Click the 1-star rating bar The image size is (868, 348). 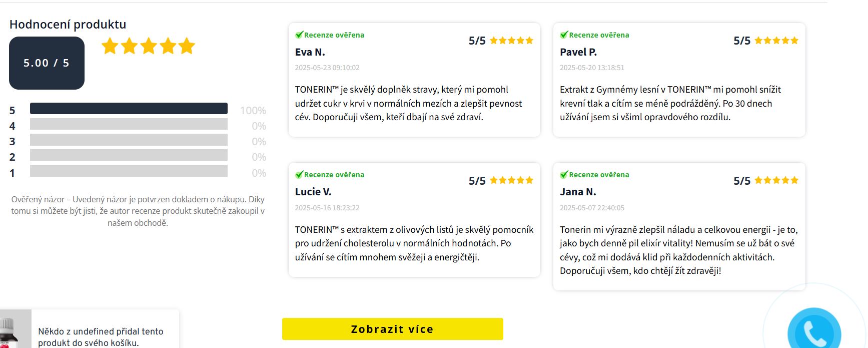129,171
